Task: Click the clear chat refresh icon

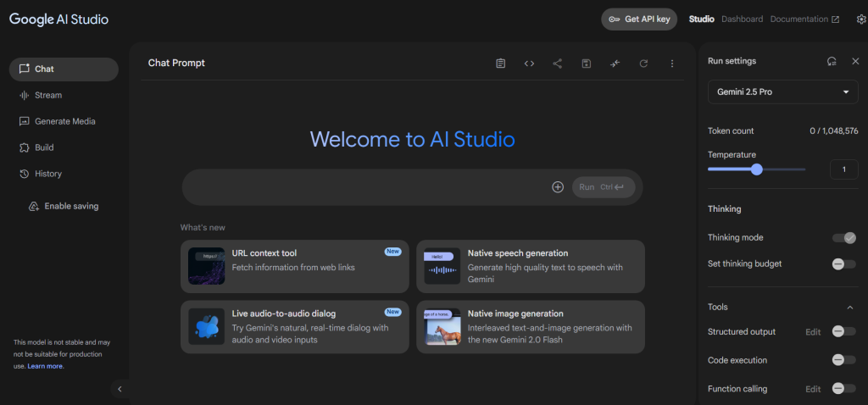Action: tap(643, 64)
